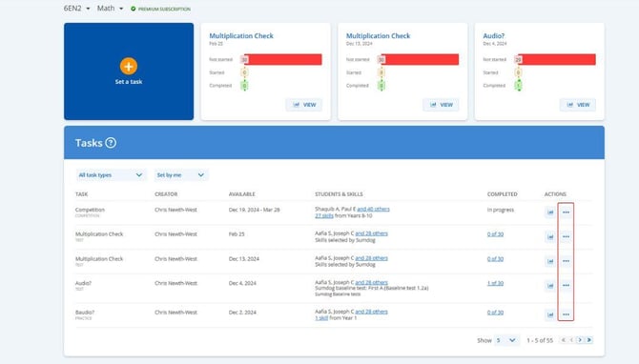The image size is (639, 364).
Task: Click the orange plus Set a task icon
Action: pyautogui.click(x=129, y=66)
